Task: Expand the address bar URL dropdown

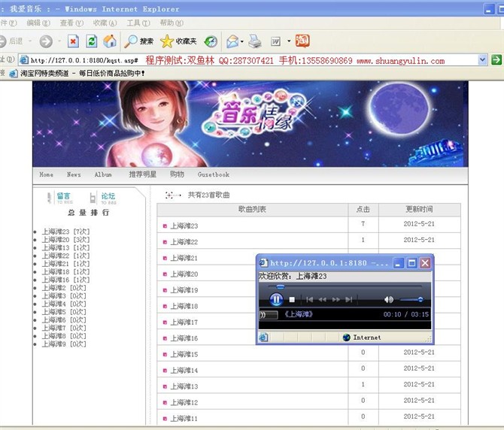Action: pos(482,60)
